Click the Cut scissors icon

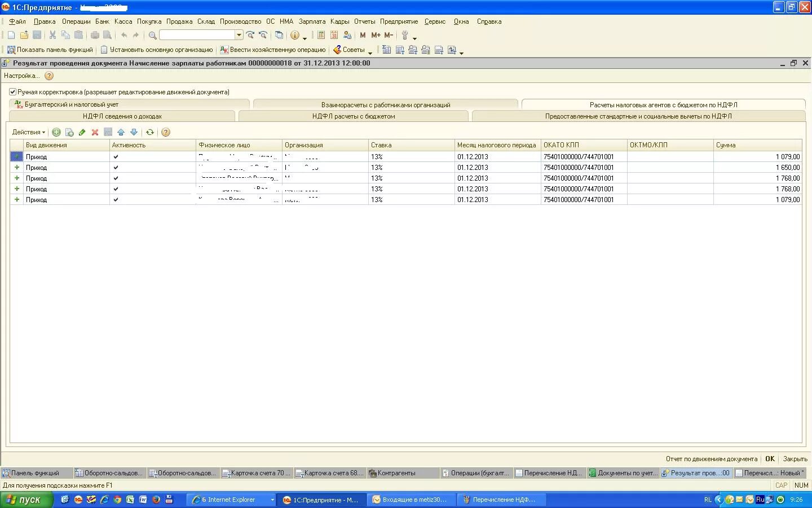[x=52, y=35]
